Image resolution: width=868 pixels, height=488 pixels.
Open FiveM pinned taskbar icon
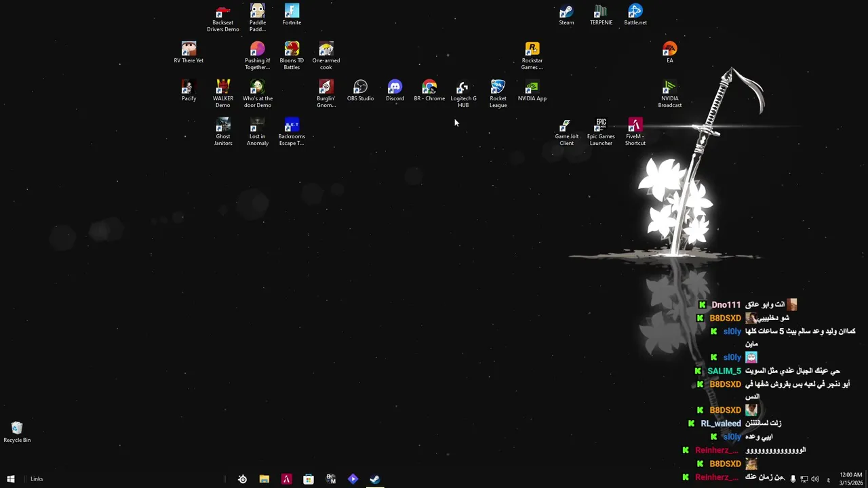[x=286, y=479]
